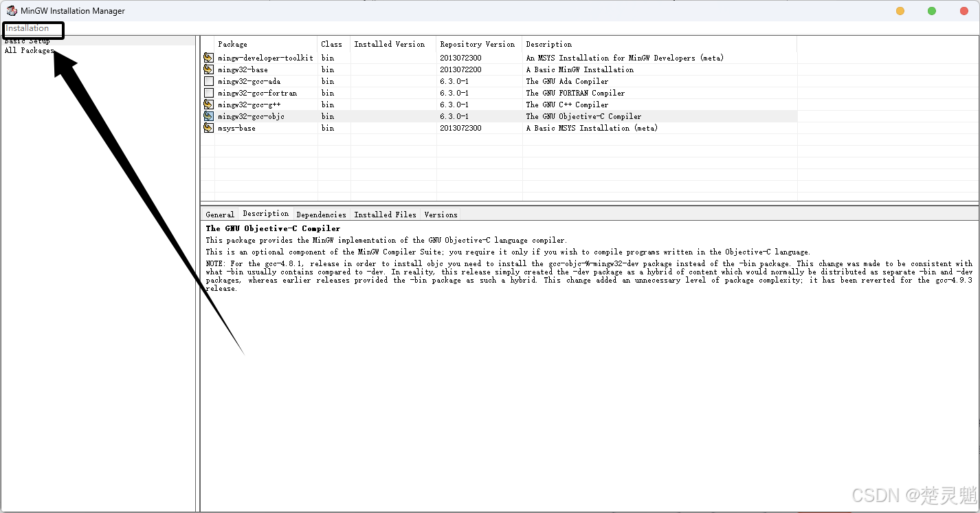The height and width of the screenshot is (513, 980).
Task: Mark the mingw32-gcc-fortran package checkbox
Action: (x=208, y=93)
